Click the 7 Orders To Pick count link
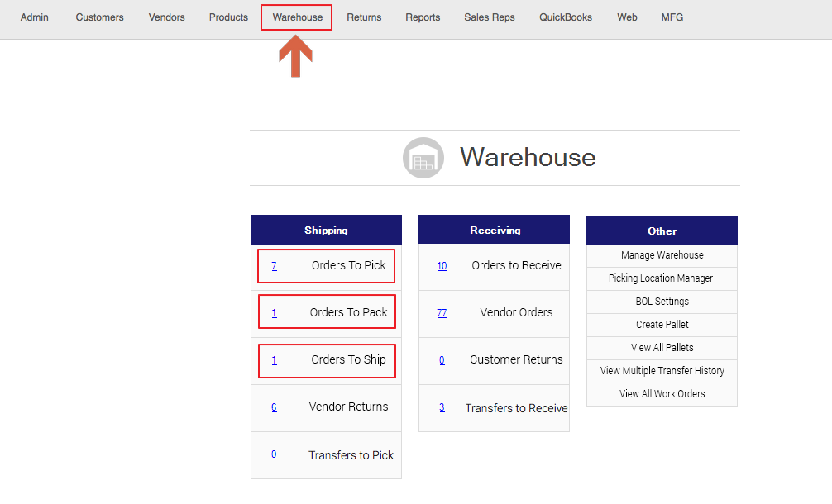The image size is (832, 504). point(274,266)
